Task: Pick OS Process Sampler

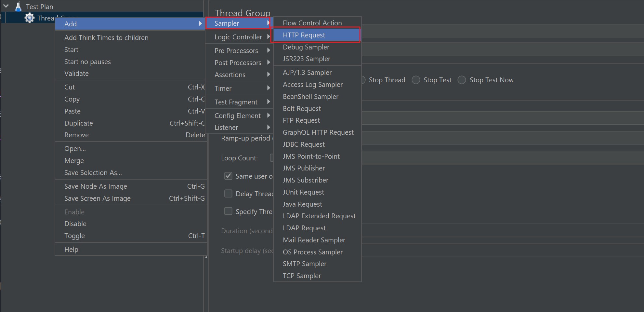Action: coord(317,252)
